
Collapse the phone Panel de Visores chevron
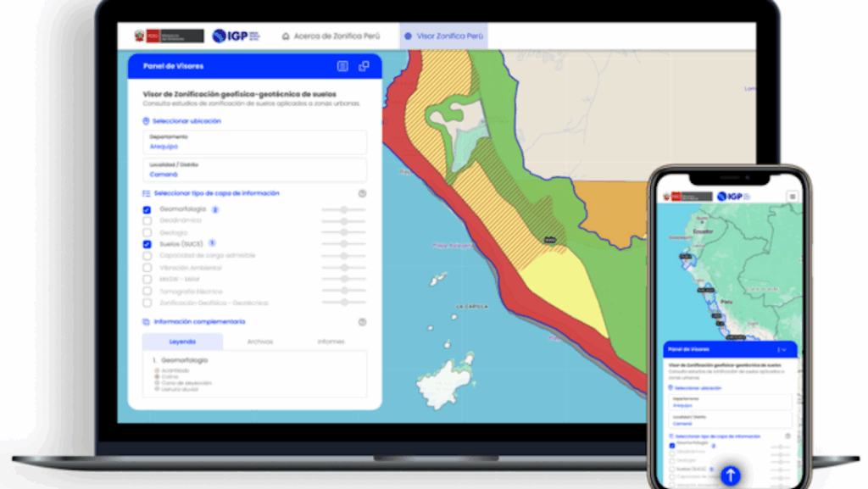[784, 349]
